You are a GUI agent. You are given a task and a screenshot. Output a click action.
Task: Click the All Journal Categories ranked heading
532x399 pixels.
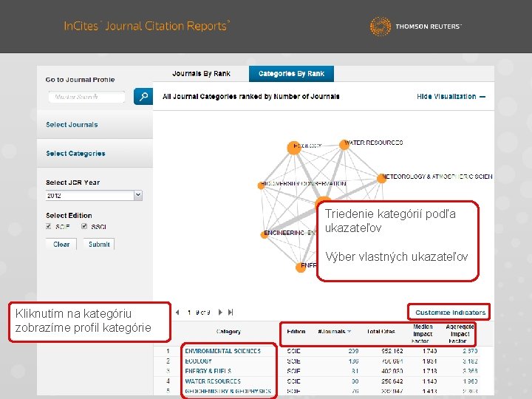[x=250, y=97]
